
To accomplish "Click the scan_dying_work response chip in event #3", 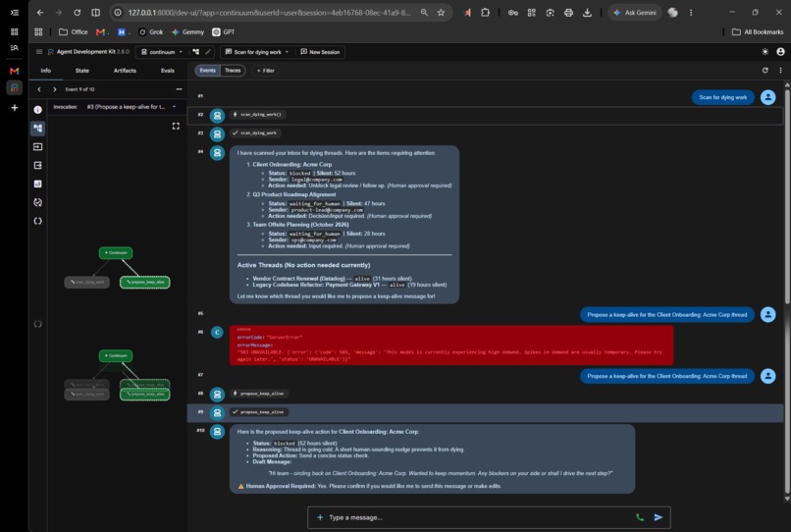I will coord(255,133).
